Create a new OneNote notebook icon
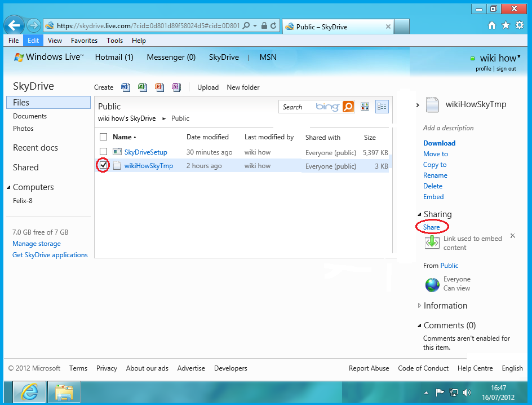Screen dimensions: 532x405 [x=176, y=87]
